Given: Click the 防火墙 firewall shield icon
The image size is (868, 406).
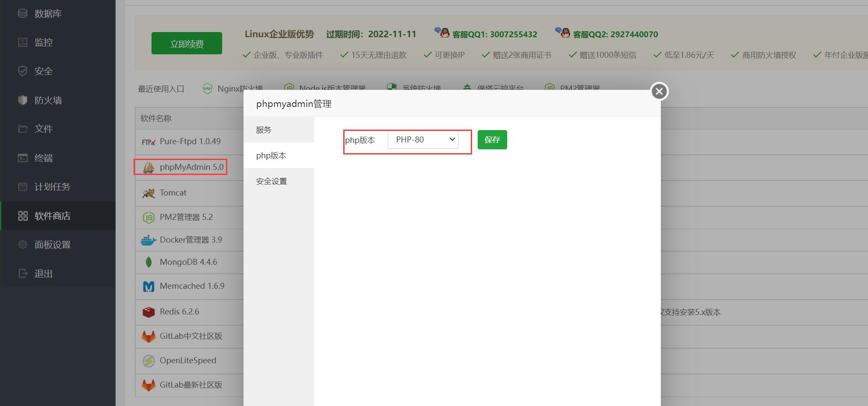Looking at the screenshot, I should tap(23, 100).
